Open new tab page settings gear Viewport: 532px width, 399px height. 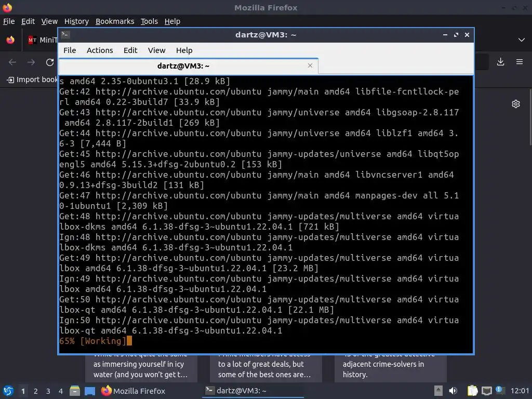click(516, 104)
